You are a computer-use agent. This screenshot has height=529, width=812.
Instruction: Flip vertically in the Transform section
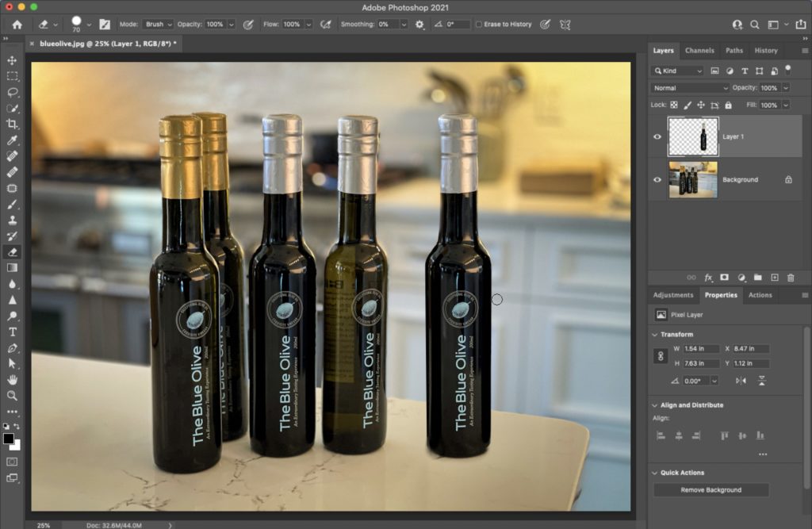click(762, 381)
